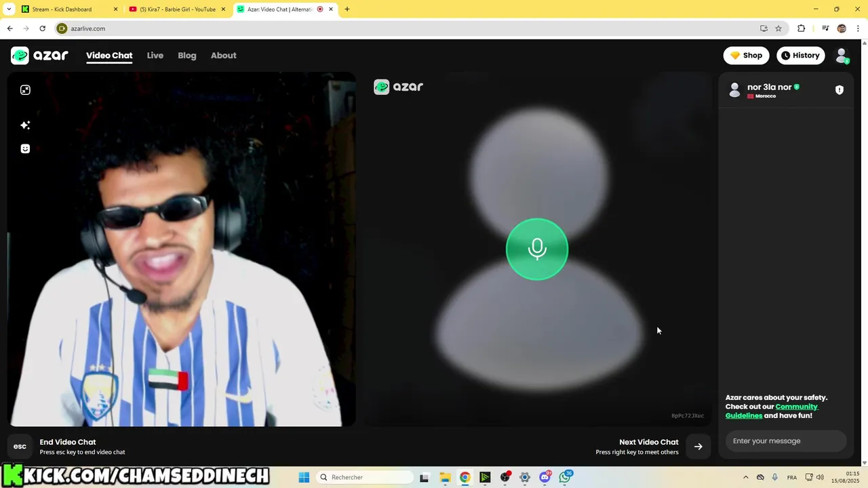This screenshot has width=868, height=488.
Task: Click the esc key button
Action: pos(20,446)
